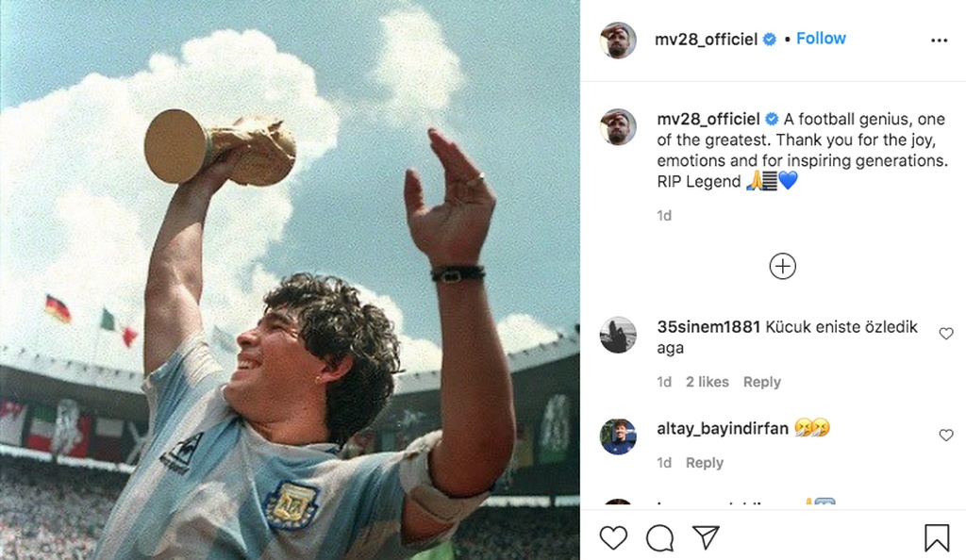Like 35sinem1881's comment

tap(946, 334)
